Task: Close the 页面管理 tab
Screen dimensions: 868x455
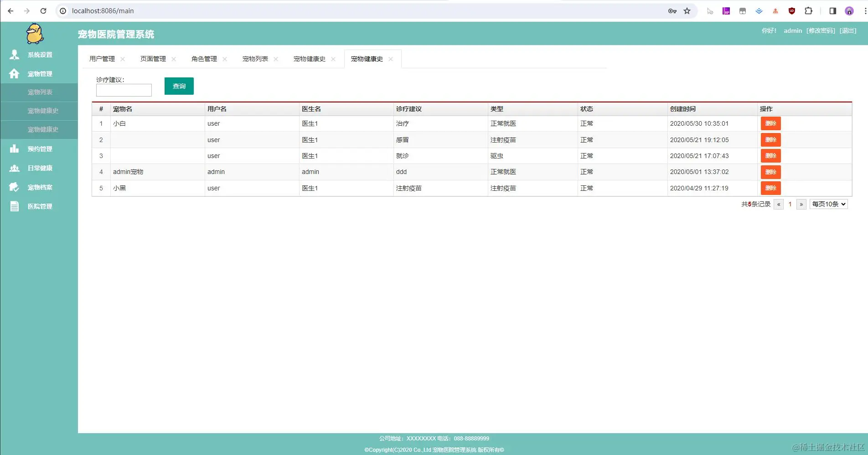Action: (174, 59)
